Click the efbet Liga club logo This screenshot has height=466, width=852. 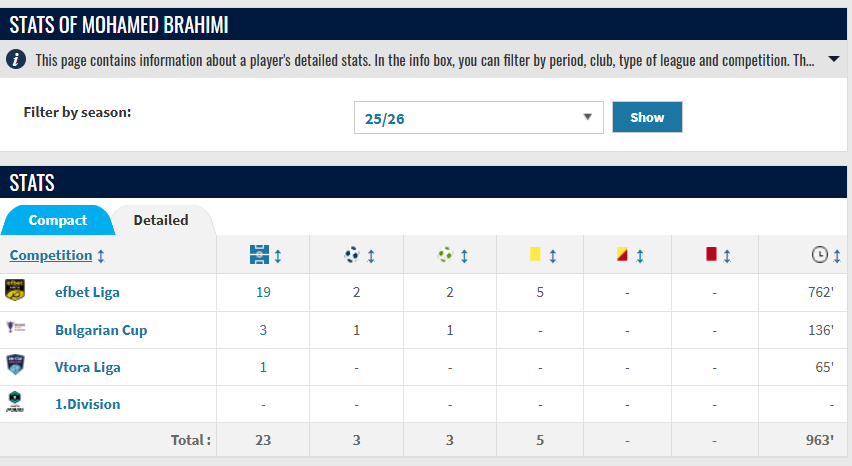pyautogui.click(x=16, y=291)
